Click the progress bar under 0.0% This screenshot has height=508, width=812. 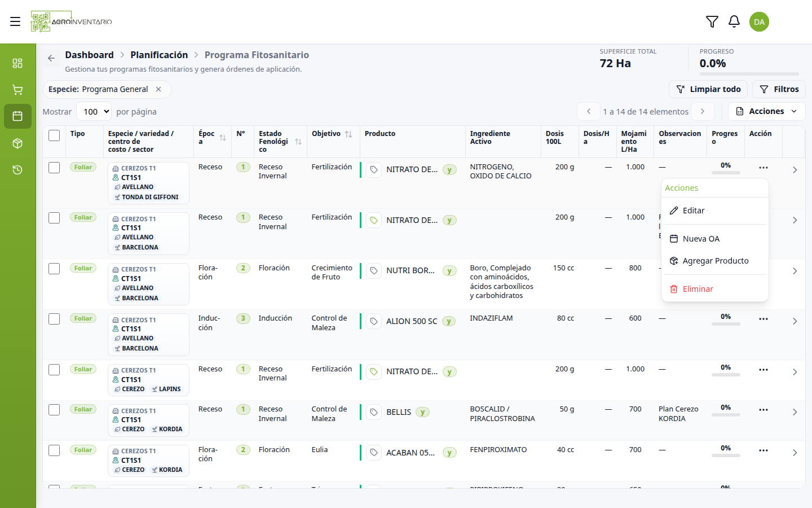(749, 74)
